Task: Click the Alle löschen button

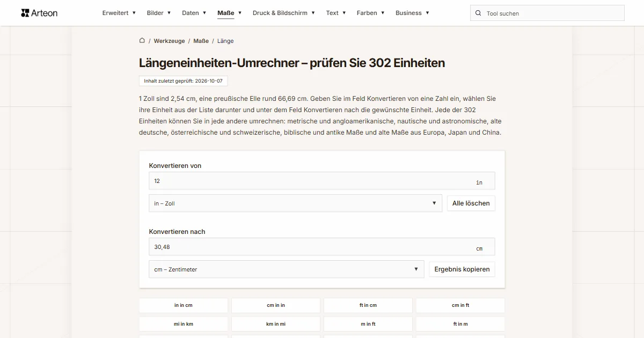Action: pyautogui.click(x=471, y=203)
